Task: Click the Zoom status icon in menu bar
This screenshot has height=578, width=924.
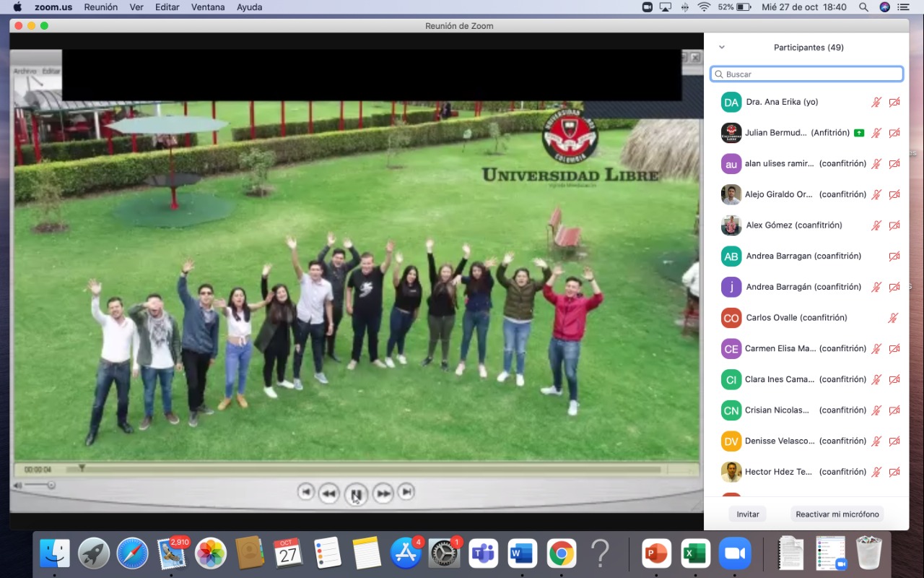Action: point(648,7)
